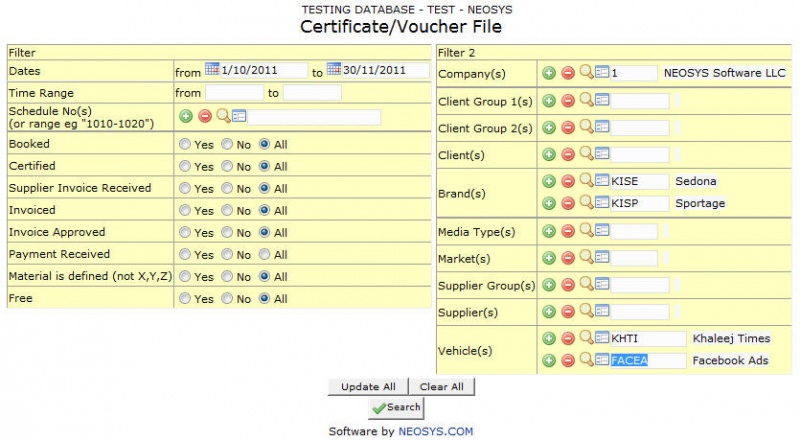Set Invoice Approved to Yes
This screenshot has height=441, width=800.
[x=185, y=232]
